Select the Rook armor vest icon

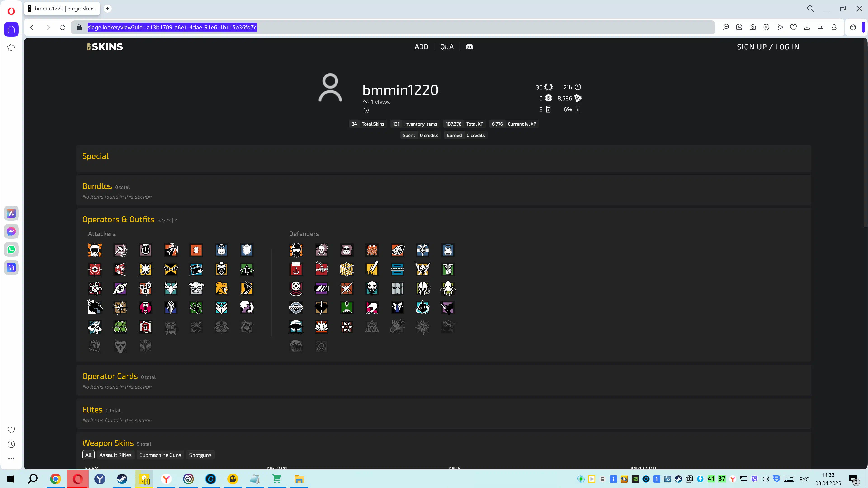(448, 250)
